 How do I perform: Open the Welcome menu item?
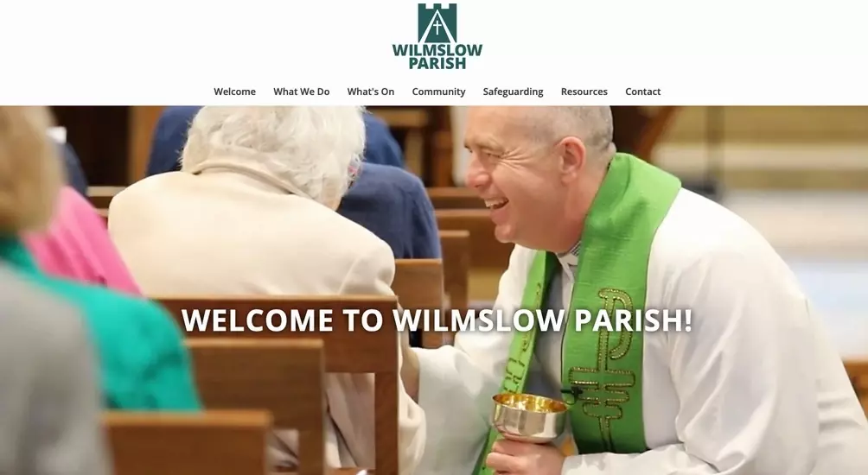coord(234,92)
